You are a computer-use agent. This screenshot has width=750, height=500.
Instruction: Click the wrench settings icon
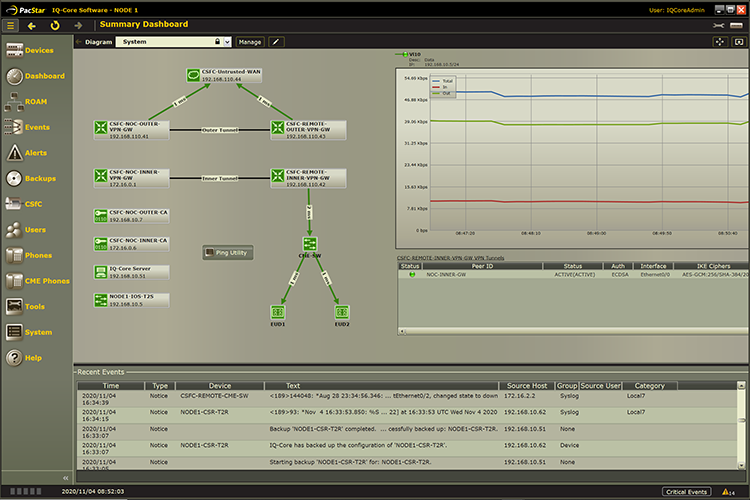click(718, 26)
